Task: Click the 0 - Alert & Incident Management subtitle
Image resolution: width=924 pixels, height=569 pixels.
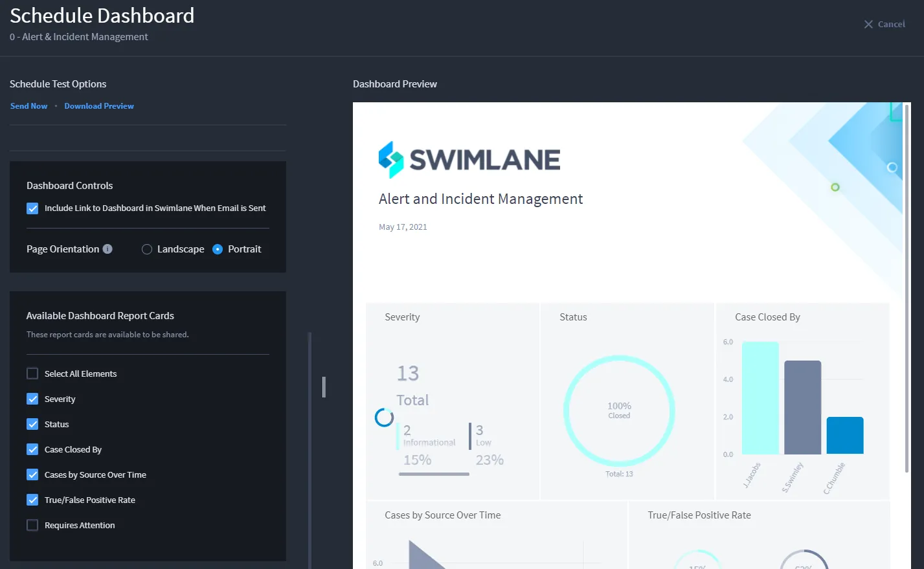Action: click(79, 37)
